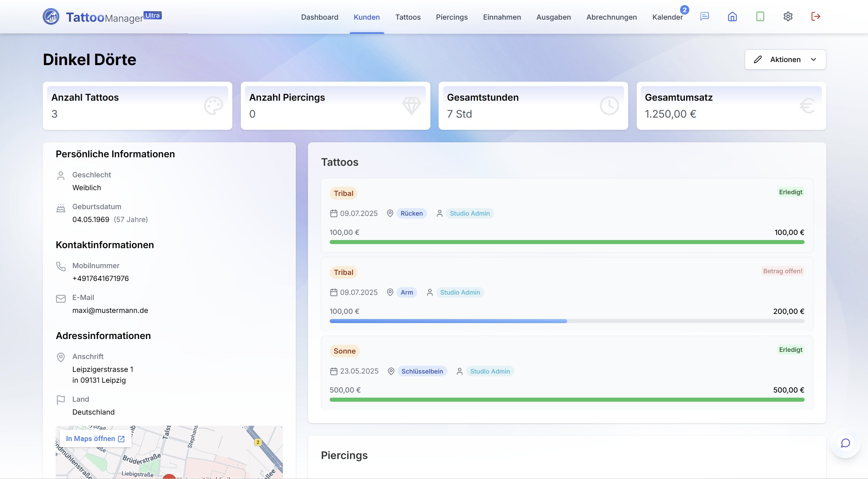Click the pencil icon in Aktionen button
Screen dimensions: 868x479
point(758,60)
